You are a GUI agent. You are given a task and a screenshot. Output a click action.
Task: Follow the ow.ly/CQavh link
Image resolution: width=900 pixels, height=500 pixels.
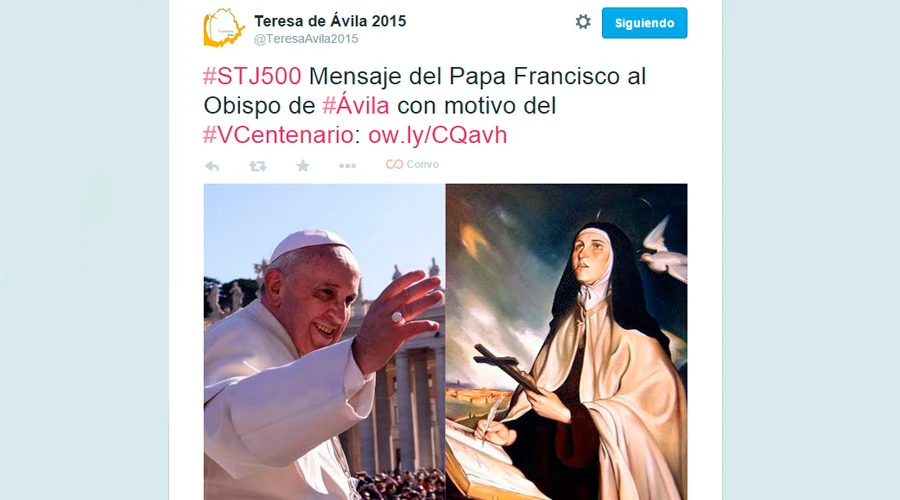(x=437, y=135)
